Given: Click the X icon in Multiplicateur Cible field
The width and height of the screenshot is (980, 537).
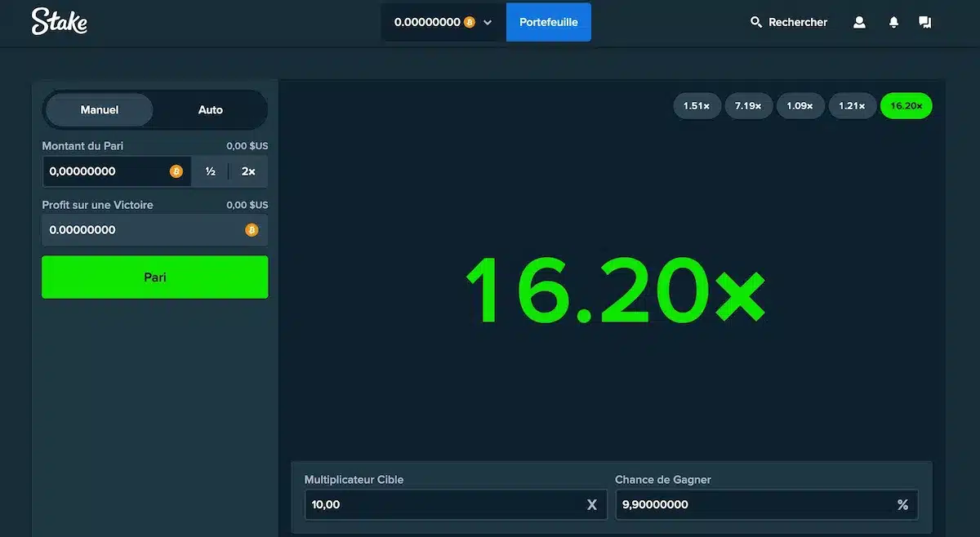Looking at the screenshot, I should 592,504.
